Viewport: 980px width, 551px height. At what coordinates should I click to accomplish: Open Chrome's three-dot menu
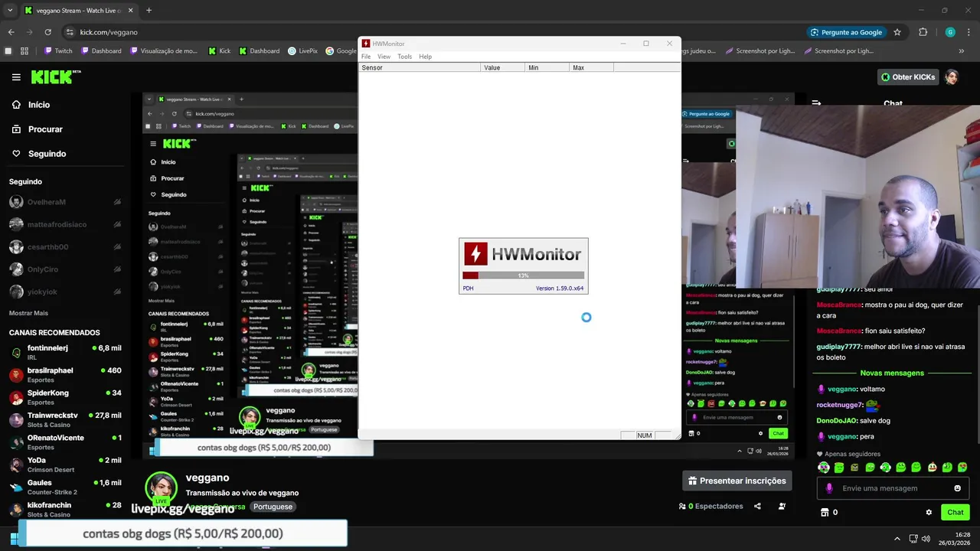(x=969, y=32)
